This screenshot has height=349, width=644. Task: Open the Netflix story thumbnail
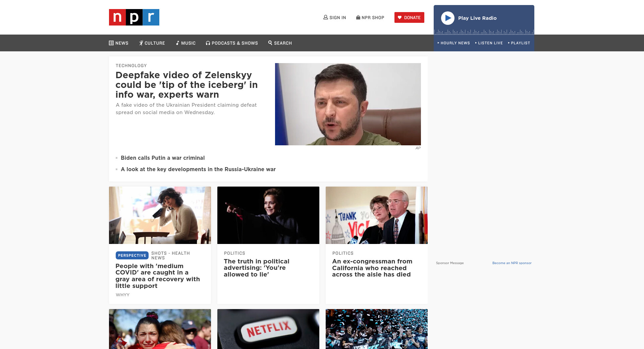(268, 329)
